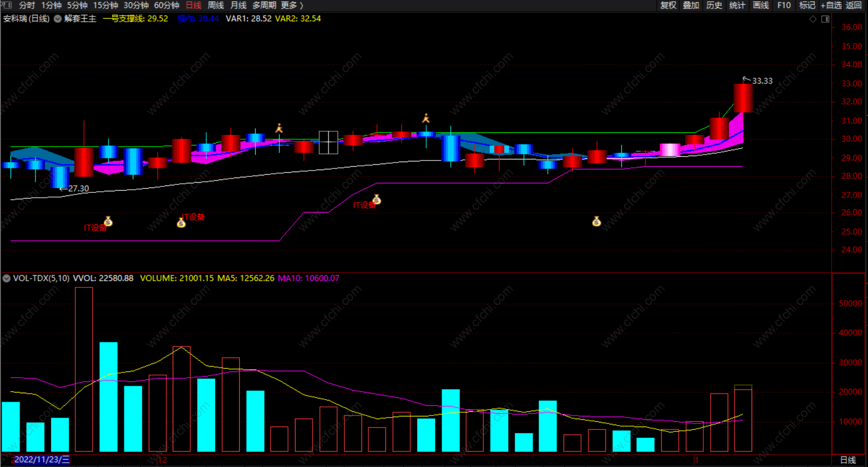This screenshot has height=467, width=868.
Task: Open the F10 company info
Action: [x=784, y=5]
